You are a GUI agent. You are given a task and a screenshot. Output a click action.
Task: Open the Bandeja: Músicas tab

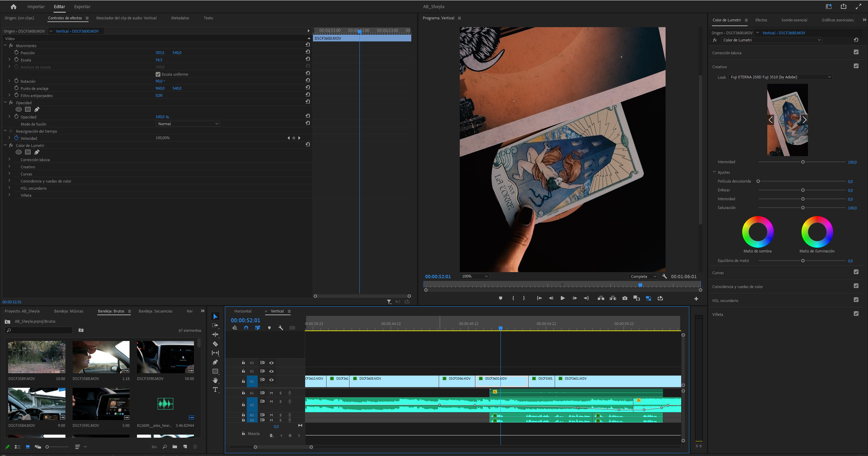point(69,311)
